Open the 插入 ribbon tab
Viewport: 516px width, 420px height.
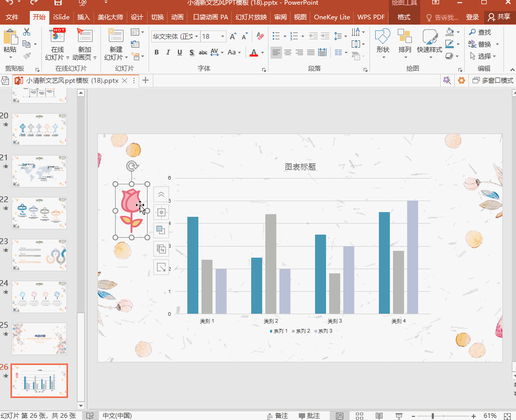coord(83,17)
